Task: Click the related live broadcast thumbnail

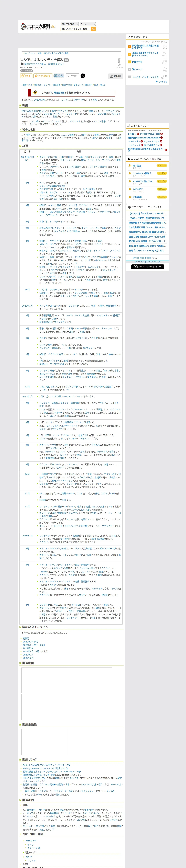Action: coord(44,742)
